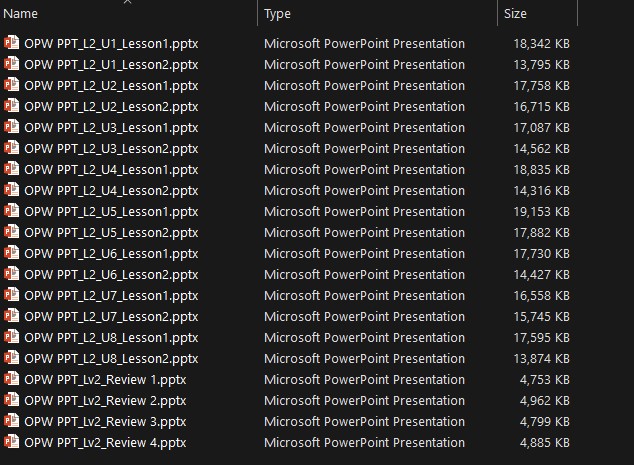
Task: Select file name OPW PPT_L2_U1_Lesson1.pptx
Action: pos(111,44)
